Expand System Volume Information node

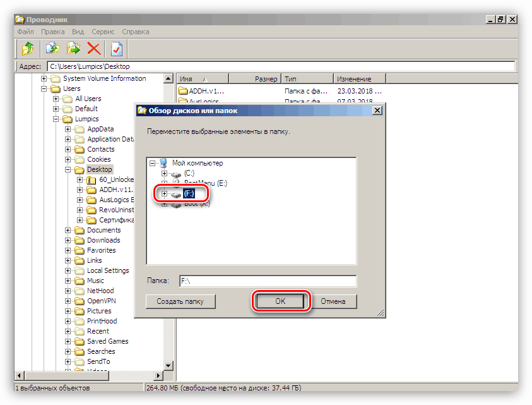click(x=44, y=79)
